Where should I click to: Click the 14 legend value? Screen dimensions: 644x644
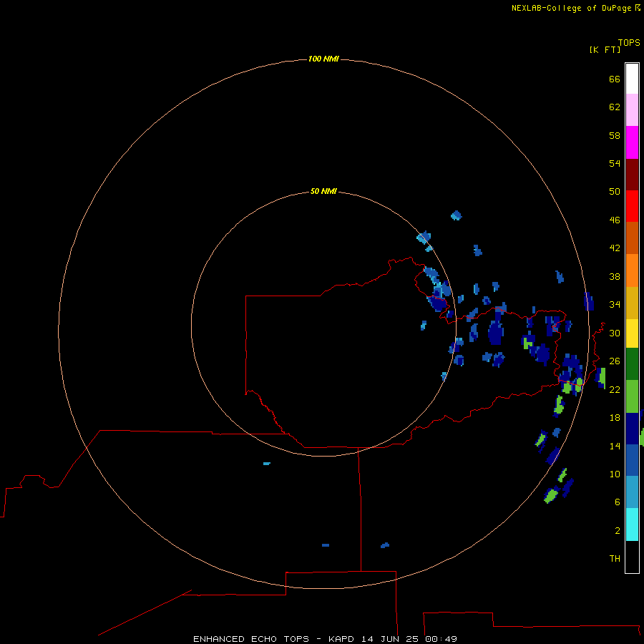(x=615, y=446)
